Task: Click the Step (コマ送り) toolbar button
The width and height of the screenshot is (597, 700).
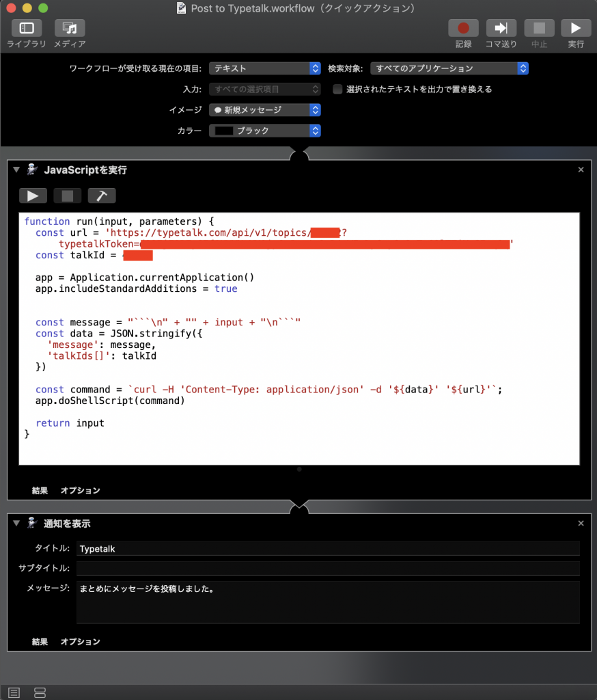Action: pyautogui.click(x=501, y=28)
